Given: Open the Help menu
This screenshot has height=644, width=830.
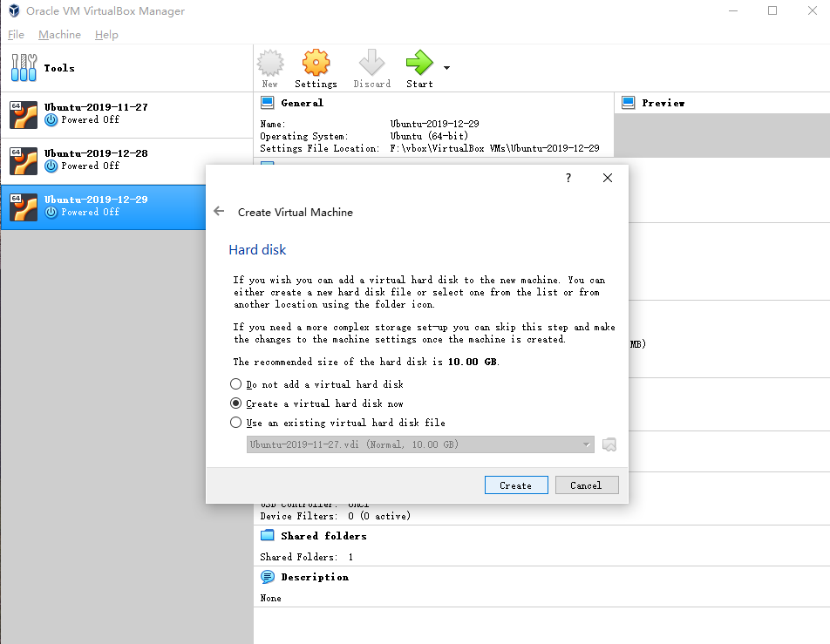Looking at the screenshot, I should click(x=106, y=34).
